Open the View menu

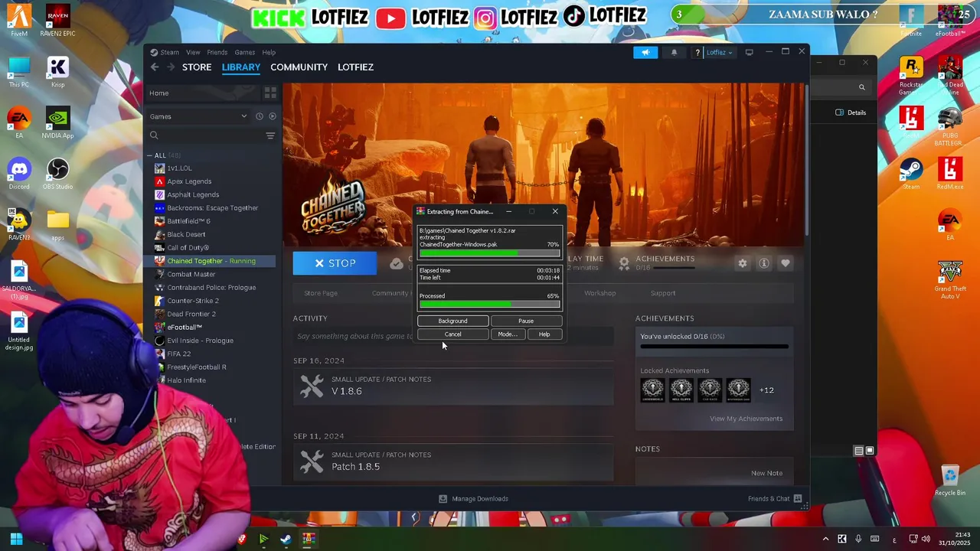tap(193, 52)
